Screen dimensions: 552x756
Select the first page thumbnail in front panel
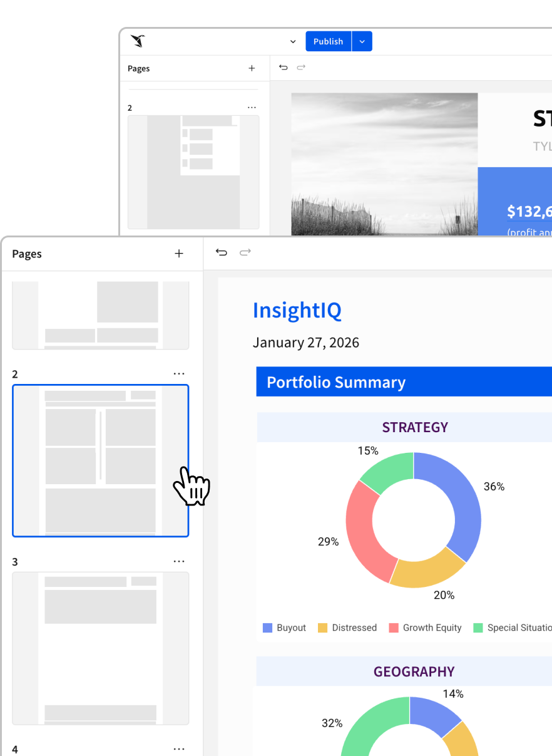101,315
